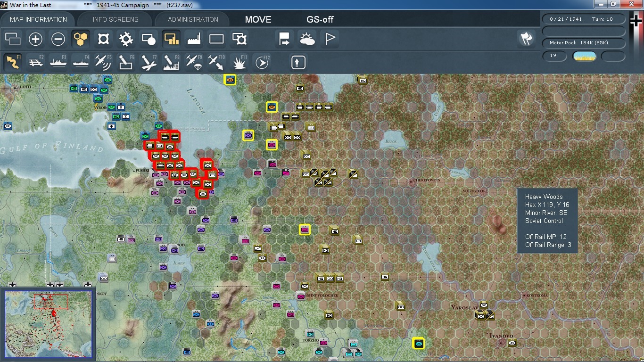
Task: Zoom out the map with minus icon
Action: pyautogui.click(x=58, y=39)
